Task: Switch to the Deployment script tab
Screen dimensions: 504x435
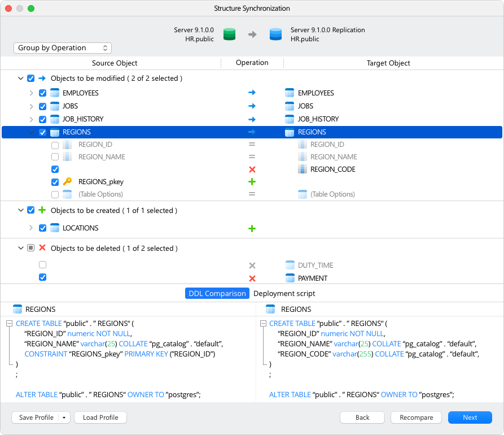Action: pyautogui.click(x=284, y=293)
